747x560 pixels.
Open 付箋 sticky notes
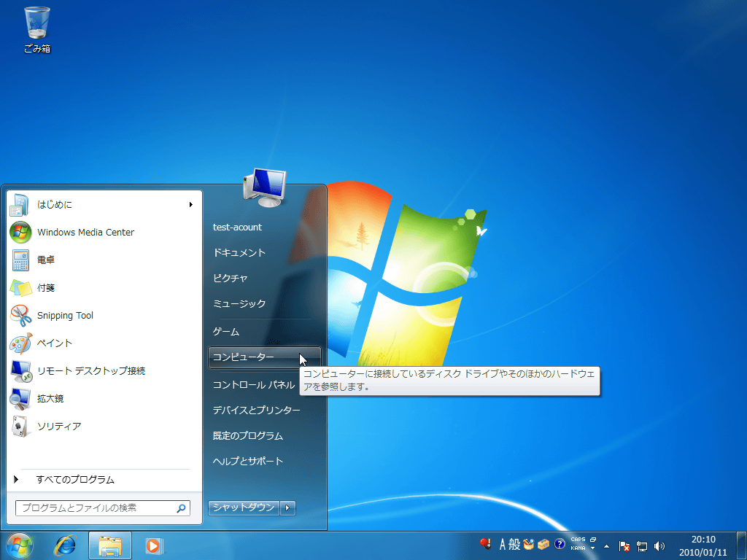tap(102, 287)
